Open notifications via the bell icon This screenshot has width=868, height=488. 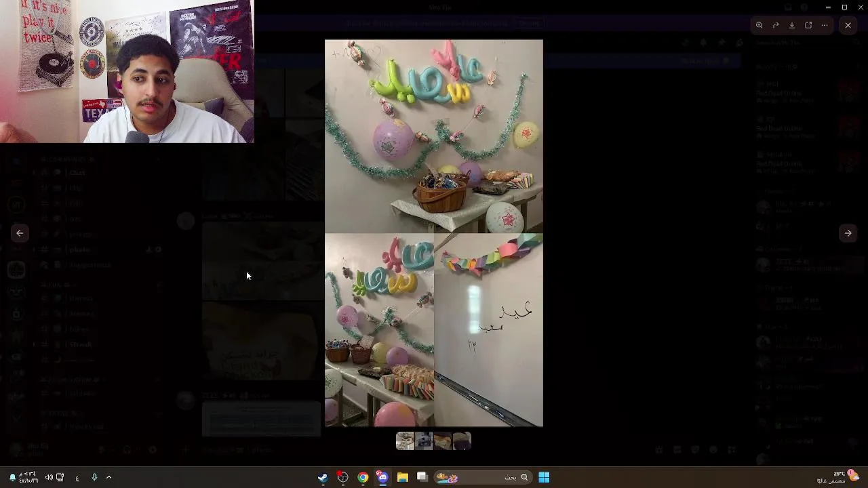click(x=12, y=477)
